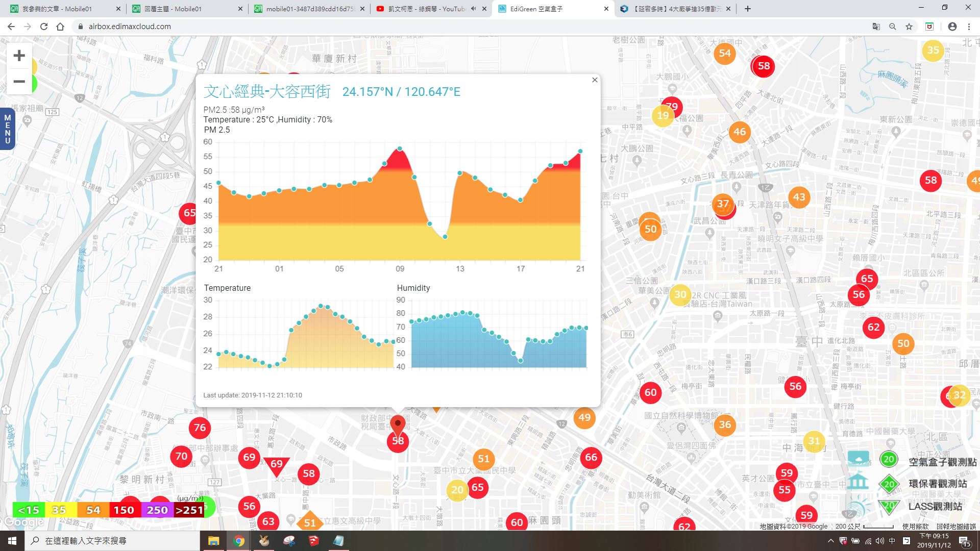Click the red triangle 69 LASS marker
Viewport: 980px width, 551px height.
276,465
